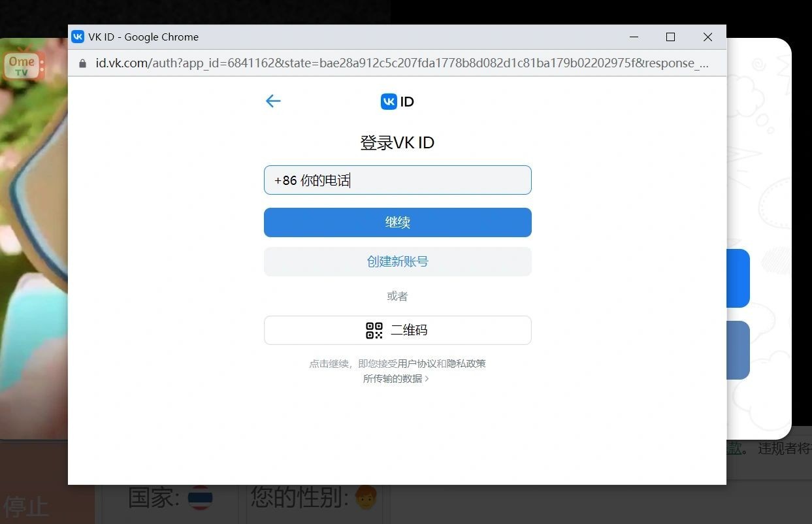Click 创建新账号 to create account
The image size is (812, 524).
coord(397,261)
